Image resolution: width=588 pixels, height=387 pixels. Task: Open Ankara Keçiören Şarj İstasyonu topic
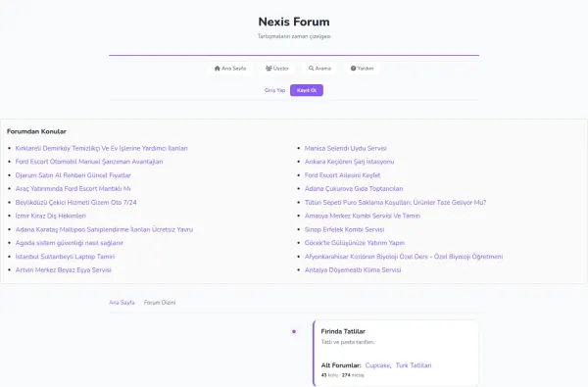(x=349, y=162)
